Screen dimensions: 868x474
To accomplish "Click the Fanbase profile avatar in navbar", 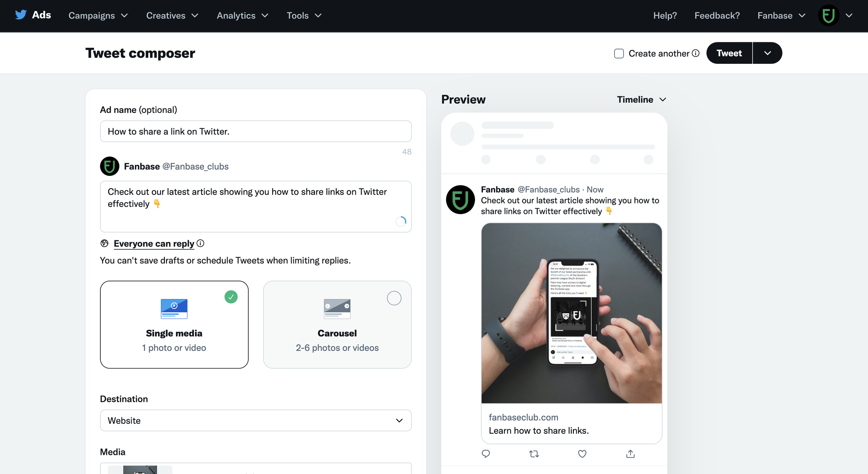I will point(829,15).
